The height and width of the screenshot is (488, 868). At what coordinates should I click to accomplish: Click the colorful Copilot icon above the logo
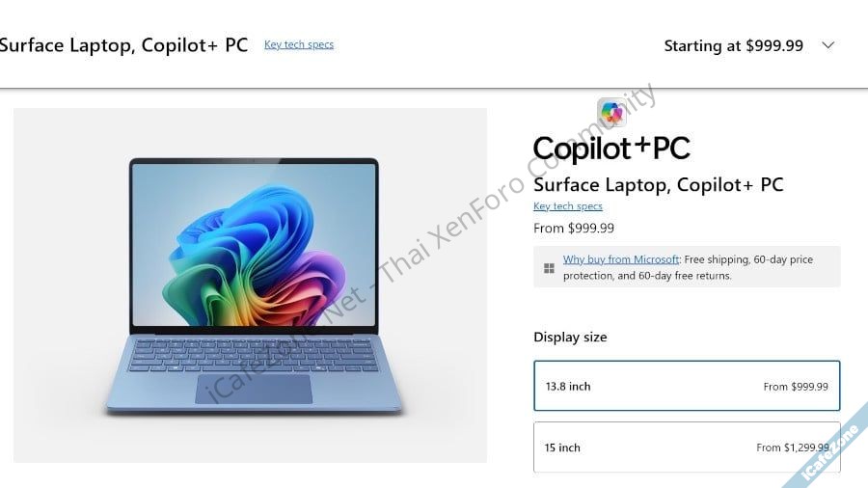(x=611, y=112)
